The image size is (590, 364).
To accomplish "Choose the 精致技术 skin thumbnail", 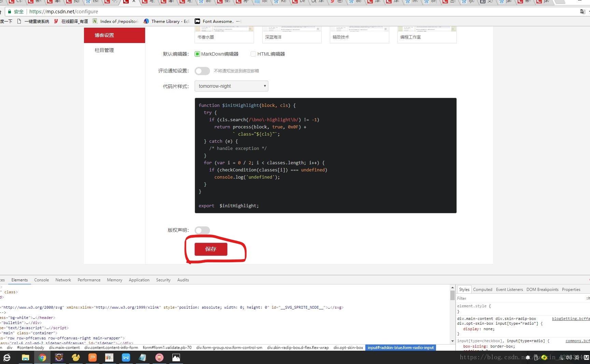I will 360,35.
